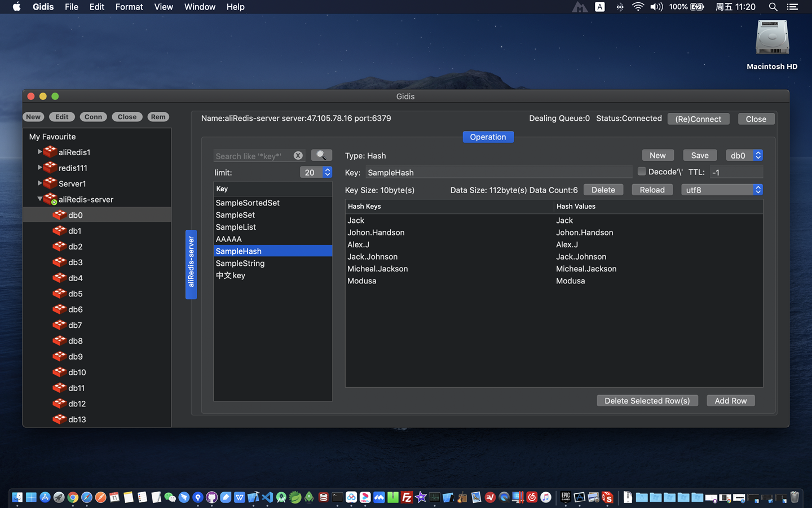The width and height of the screenshot is (812, 508).
Task: Open WeChat from the dock
Action: coord(170,497)
